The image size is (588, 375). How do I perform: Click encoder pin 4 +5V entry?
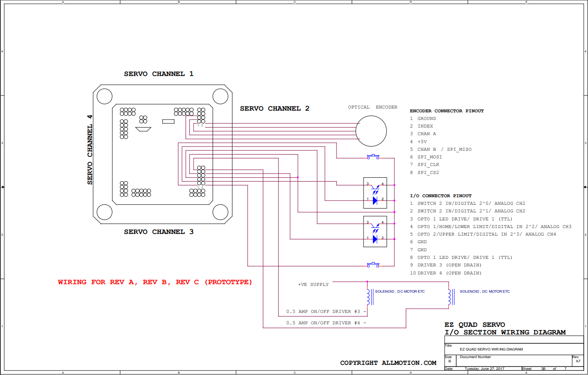click(x=418, y=142)
